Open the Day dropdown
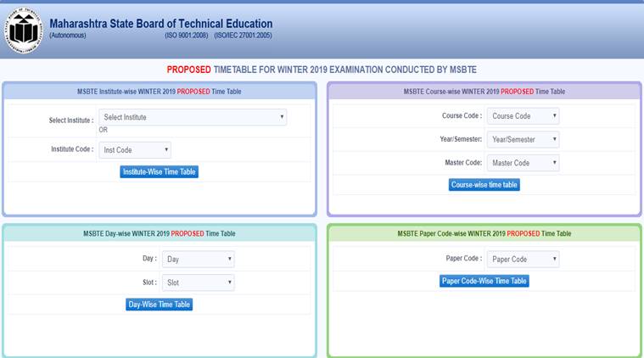Screen dimensions: 644x358 pyautogui.click(x=198, y=260)
